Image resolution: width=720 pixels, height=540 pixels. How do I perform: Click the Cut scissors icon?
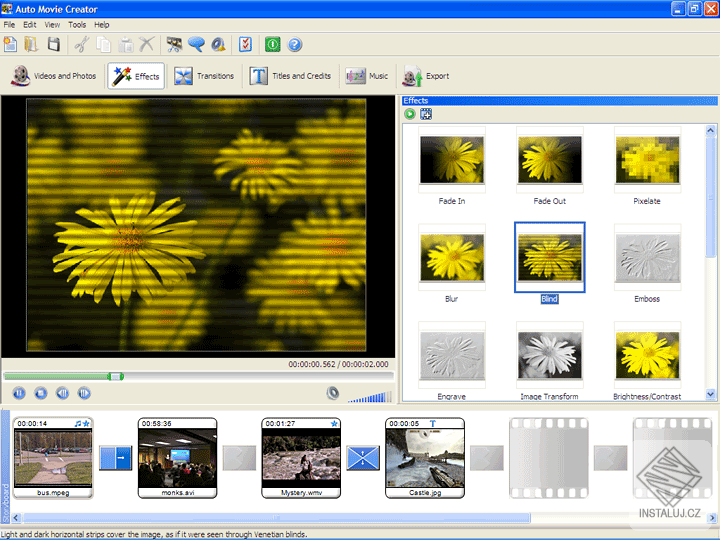pos(82,45)
